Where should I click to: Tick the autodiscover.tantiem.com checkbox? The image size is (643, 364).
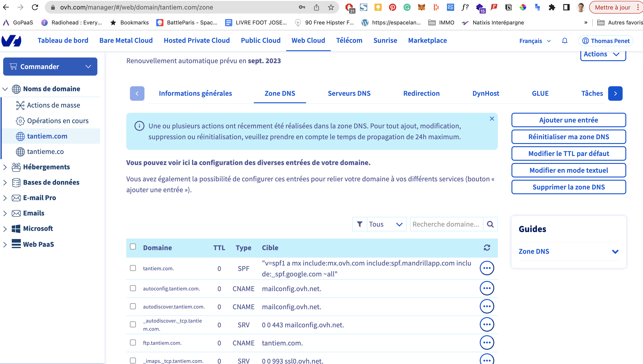[x=133, y=306]
